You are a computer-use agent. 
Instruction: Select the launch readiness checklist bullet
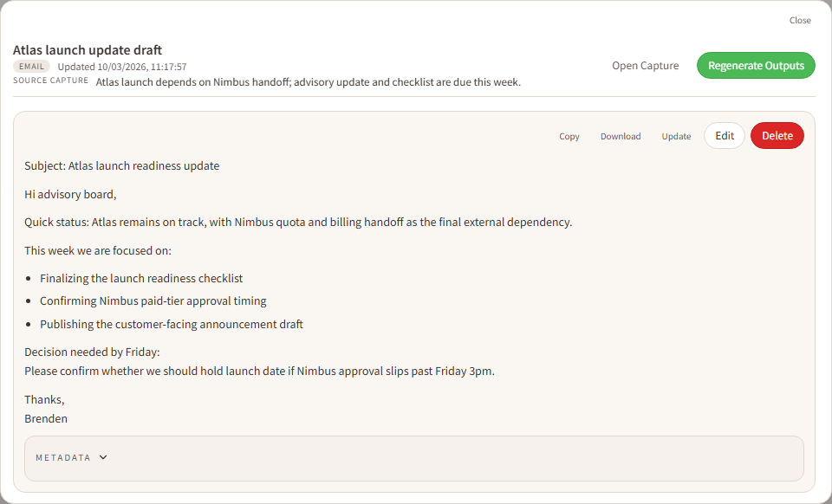coord(141,278)
